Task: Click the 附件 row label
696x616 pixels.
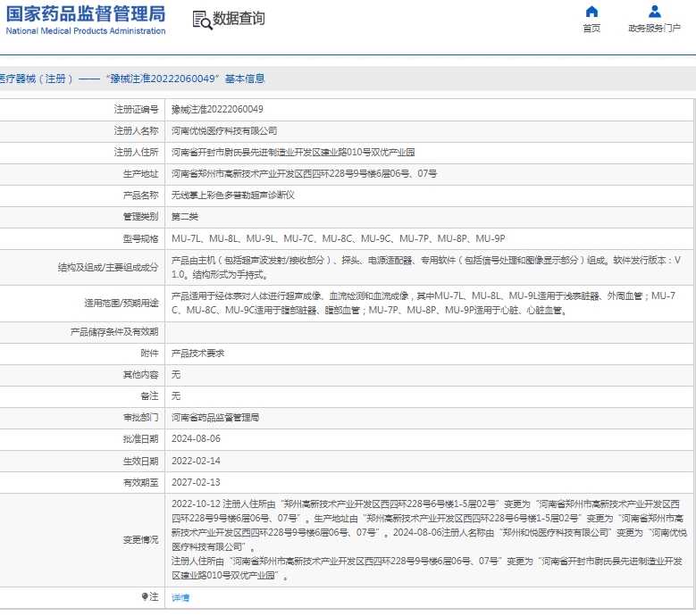Action: point(149,353)
